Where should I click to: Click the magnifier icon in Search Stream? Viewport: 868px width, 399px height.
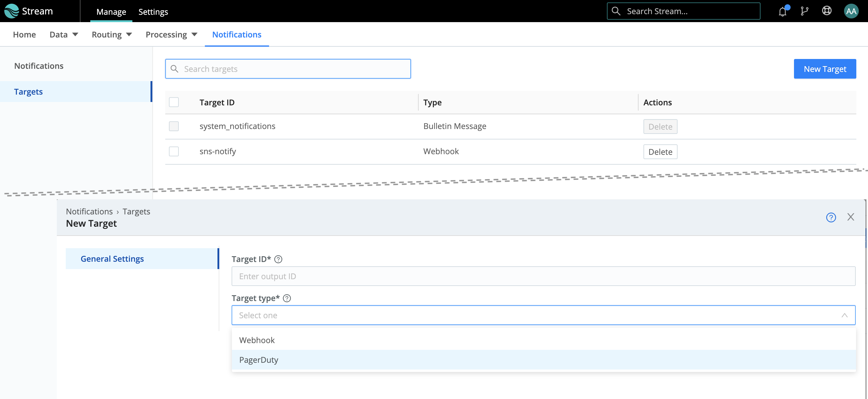click(616, 11)
